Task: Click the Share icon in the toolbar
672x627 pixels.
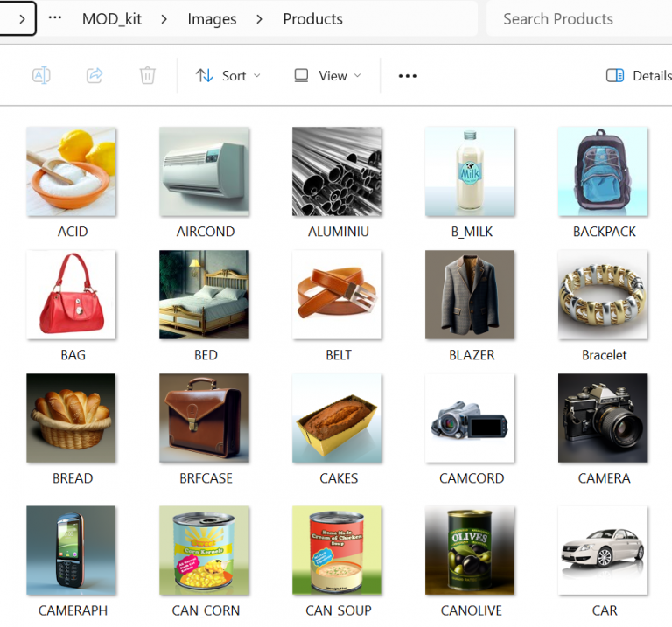Action: 94,76
